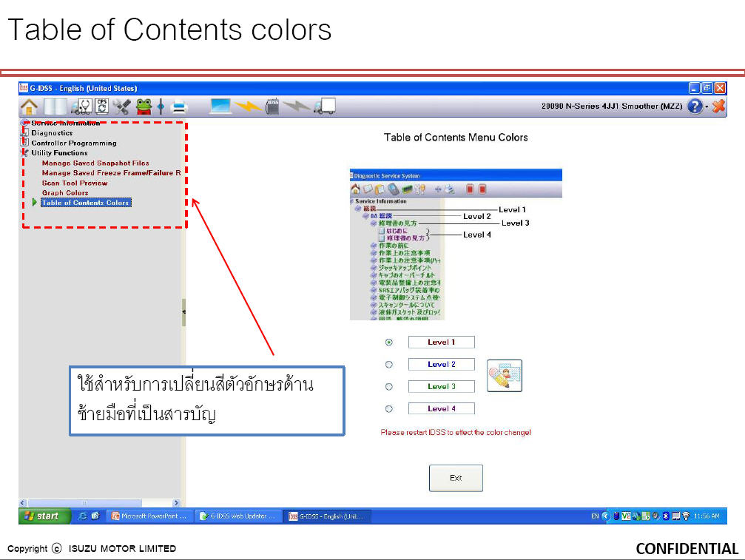Viewport: 745px width, 560px height.
Task: Click the Service Information globe icon
Action: (24, 123)
